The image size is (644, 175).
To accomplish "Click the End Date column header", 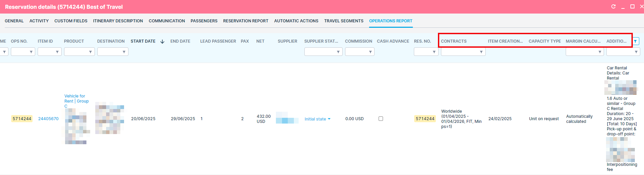I will pos(180,41).
